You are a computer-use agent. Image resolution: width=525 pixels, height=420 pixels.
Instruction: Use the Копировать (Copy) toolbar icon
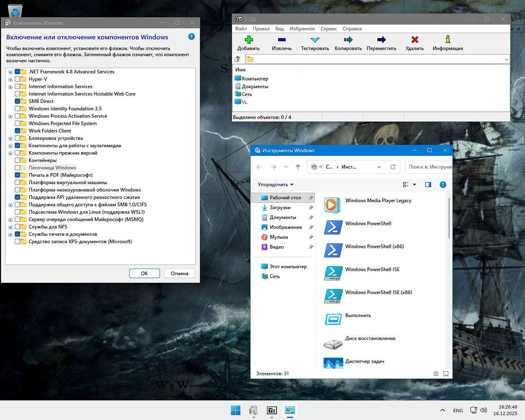[x=347, y=43]
